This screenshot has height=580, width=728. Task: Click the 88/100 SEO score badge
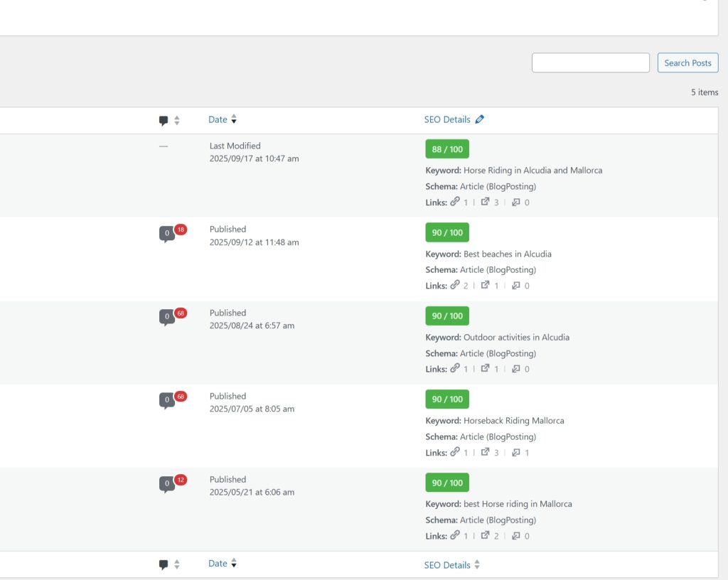point(446,149)
